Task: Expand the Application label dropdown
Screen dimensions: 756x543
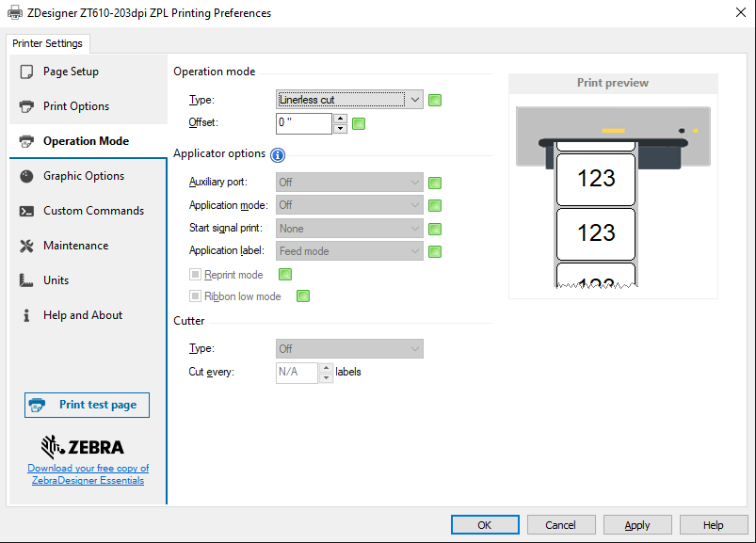Action: pyautogui.click(x=349, y=251)
